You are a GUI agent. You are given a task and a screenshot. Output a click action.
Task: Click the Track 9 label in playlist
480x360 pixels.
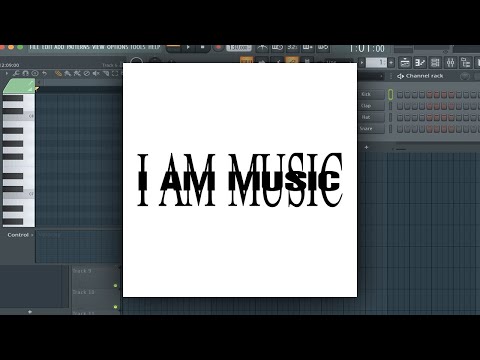[82, 271]
